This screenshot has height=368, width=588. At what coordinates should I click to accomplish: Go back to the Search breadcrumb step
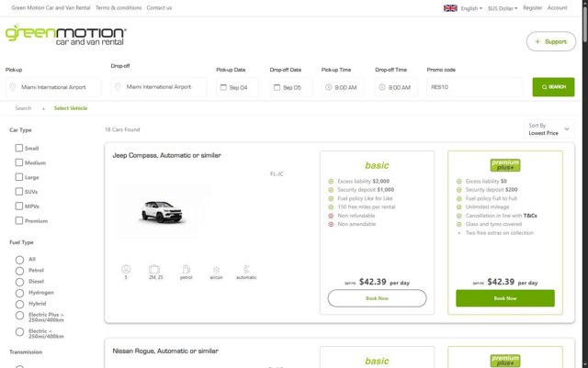tap(23, 108)
